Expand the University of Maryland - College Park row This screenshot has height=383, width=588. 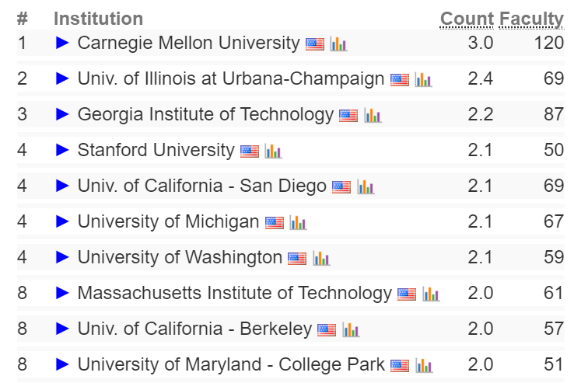[x=62, y=364]
